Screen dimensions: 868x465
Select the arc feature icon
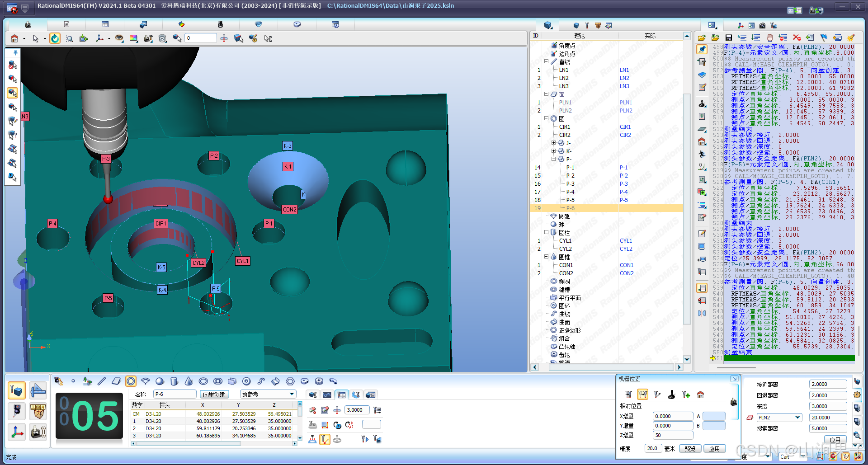click(145, 381)
